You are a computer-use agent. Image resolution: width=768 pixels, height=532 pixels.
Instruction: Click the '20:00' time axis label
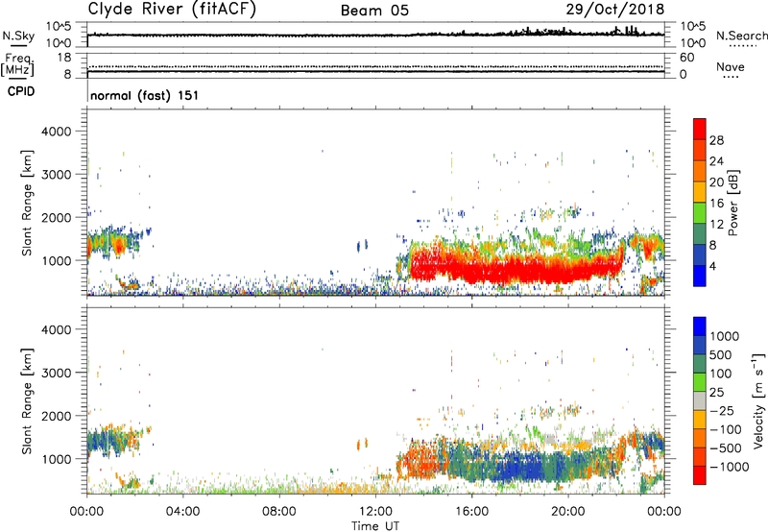click(568, 512)
